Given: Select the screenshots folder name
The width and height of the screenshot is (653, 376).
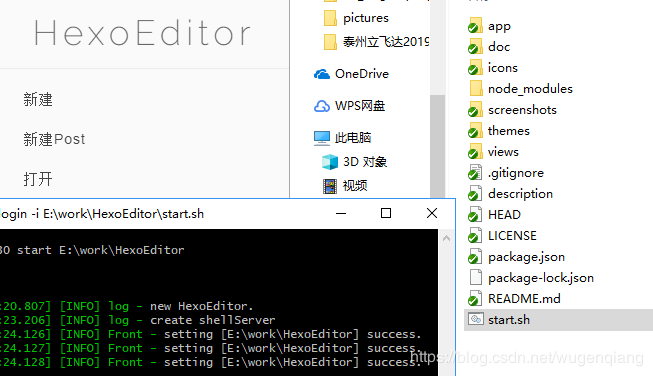Looking at the screenshot, I should click(x=522, y=110).
